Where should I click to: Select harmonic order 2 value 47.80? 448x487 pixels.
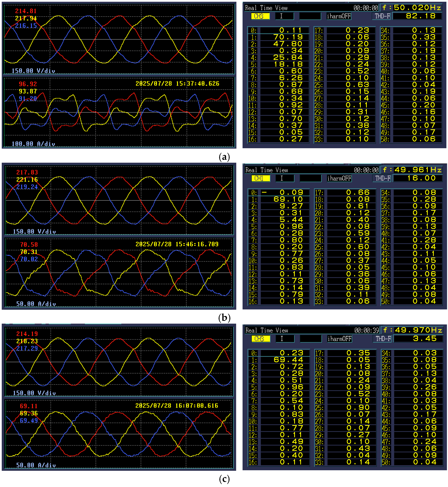tap(288, 44)
